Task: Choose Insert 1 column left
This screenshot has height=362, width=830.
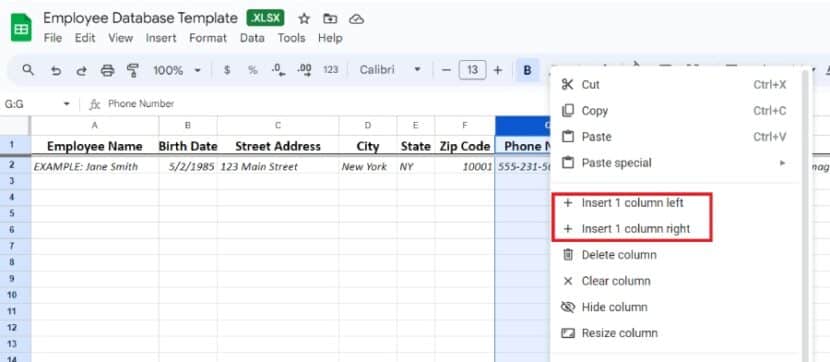Action: 632,203
